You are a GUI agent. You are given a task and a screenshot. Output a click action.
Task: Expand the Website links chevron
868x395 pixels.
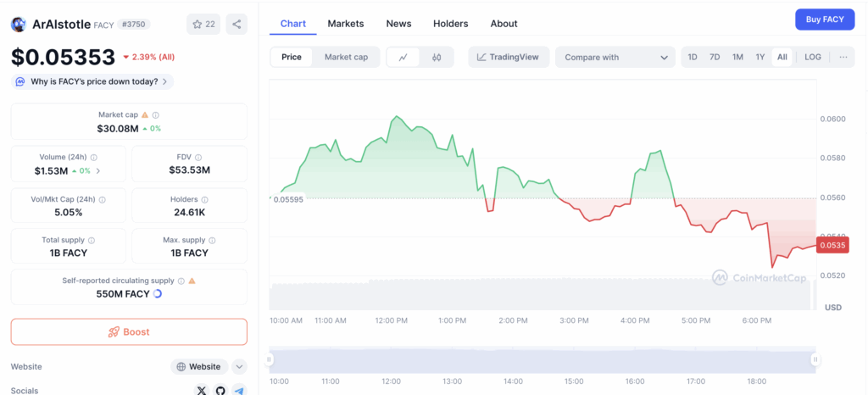coord(239,367)
